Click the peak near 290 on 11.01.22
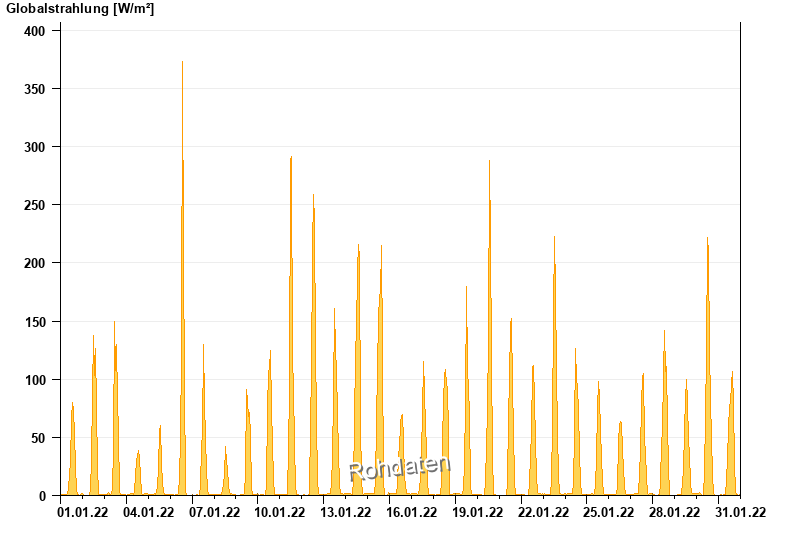 click(291, 326)
